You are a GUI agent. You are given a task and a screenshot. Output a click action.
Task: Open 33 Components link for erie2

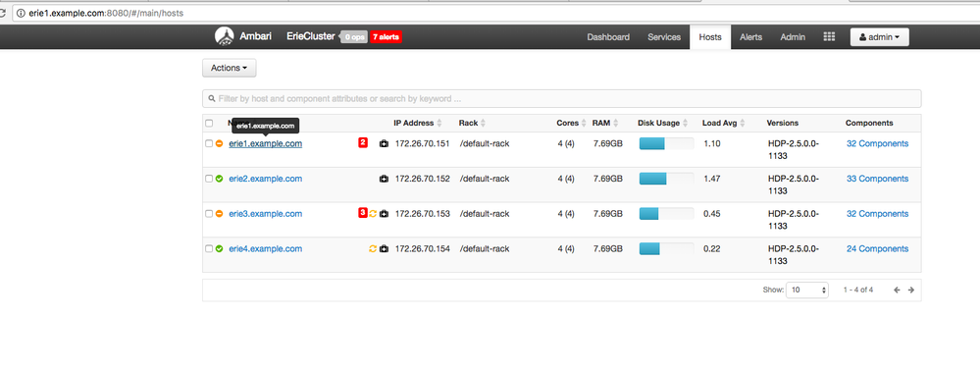878,179
